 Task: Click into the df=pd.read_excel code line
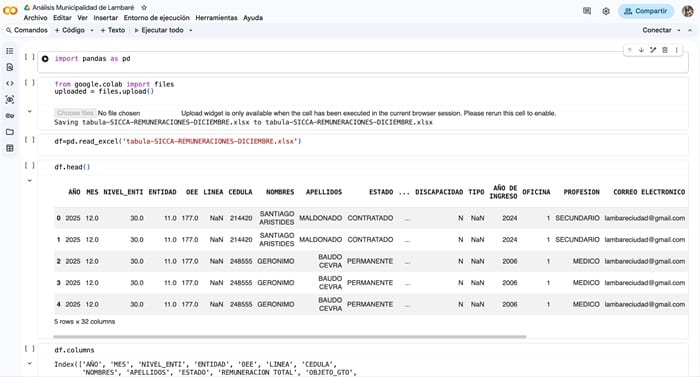[x=178, y=141]
